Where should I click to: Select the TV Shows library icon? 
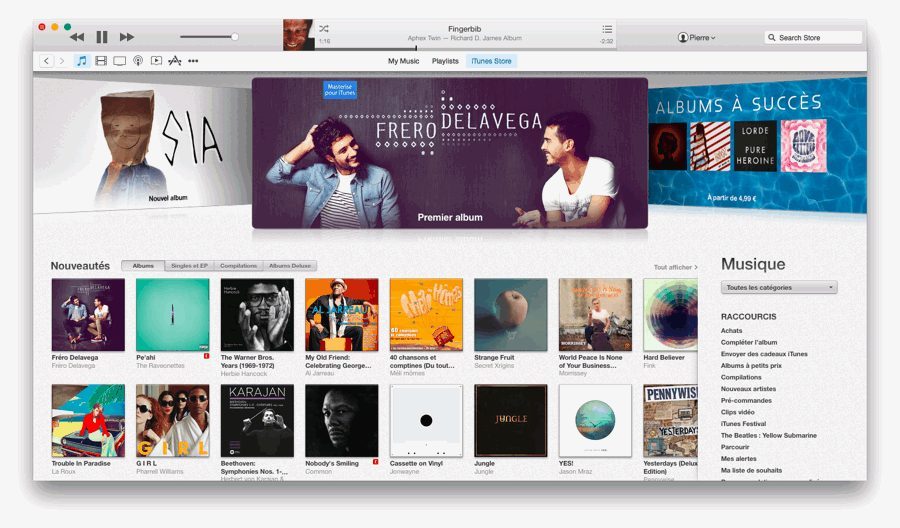(119, 61)
